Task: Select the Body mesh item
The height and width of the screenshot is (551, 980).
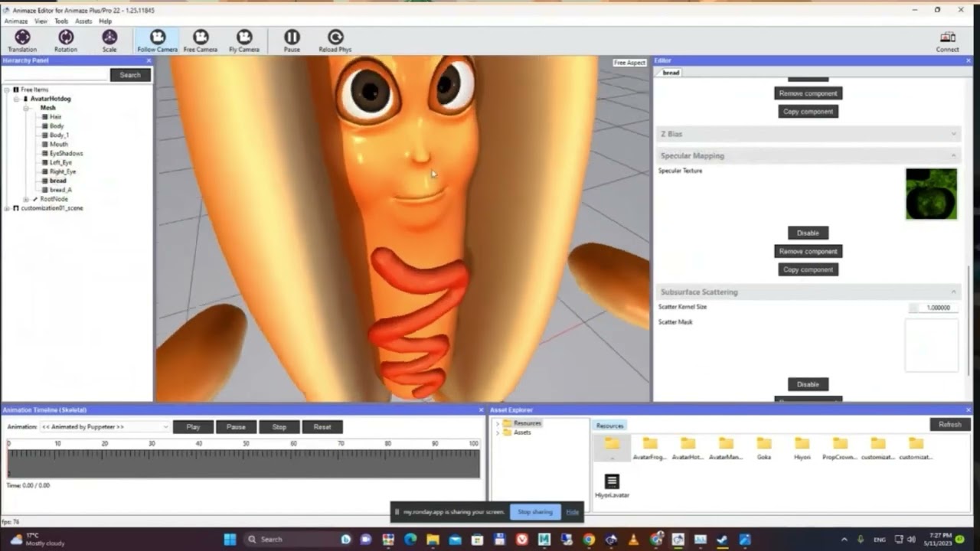Action: tap(57, 126)
